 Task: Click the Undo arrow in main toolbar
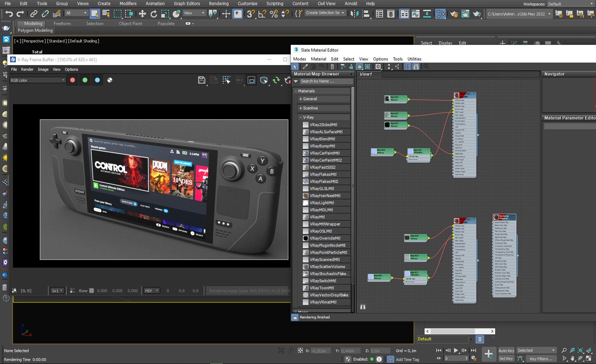(9, 13)
